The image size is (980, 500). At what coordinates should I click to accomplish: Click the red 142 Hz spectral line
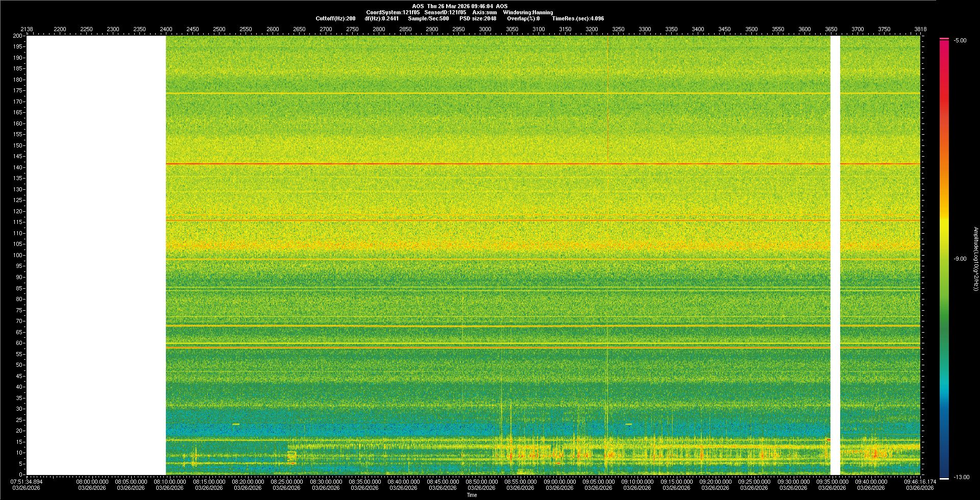[510, 164]
